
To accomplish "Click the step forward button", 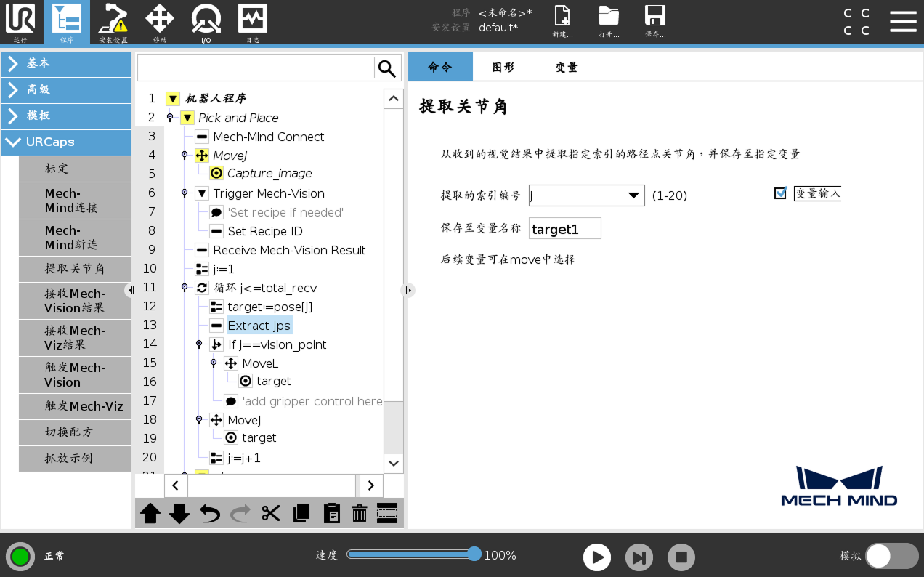I will click(x=639, y=557).
